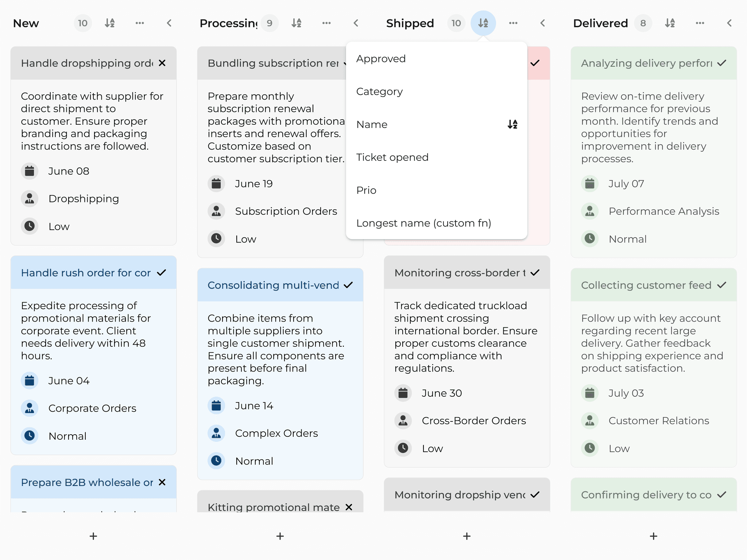The height and width of the screenshot is (560, 747).
Task: Choose Longest name (custom fn) sort option
Action: pyautogui.click(x=423, y=223)
